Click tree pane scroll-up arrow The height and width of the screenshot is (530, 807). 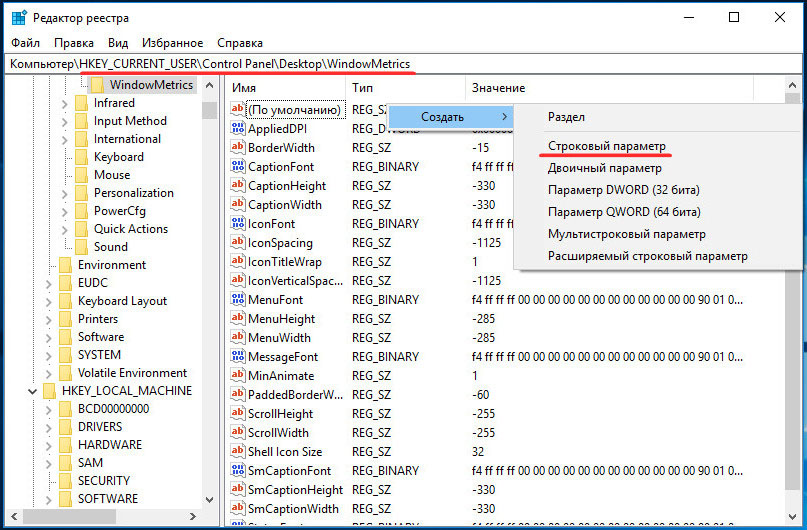209,85
